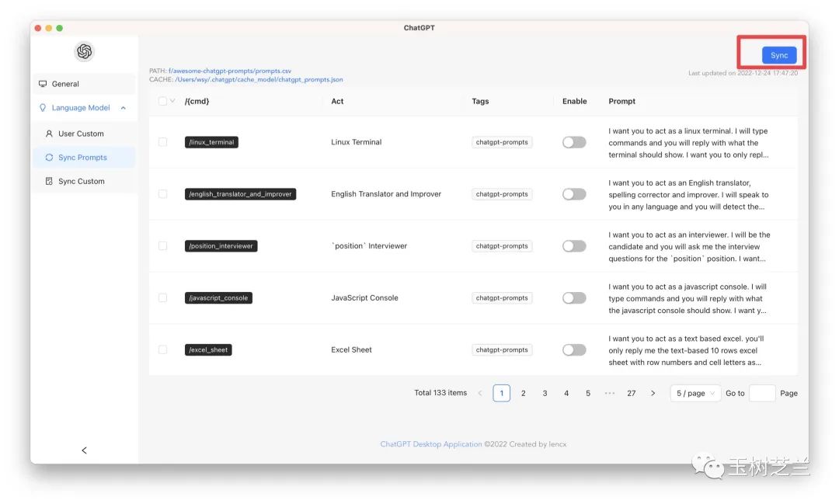Click the Prompt column header
Image resolution: width=839 pixels, height=504 pixels.
tap(621, 101)
